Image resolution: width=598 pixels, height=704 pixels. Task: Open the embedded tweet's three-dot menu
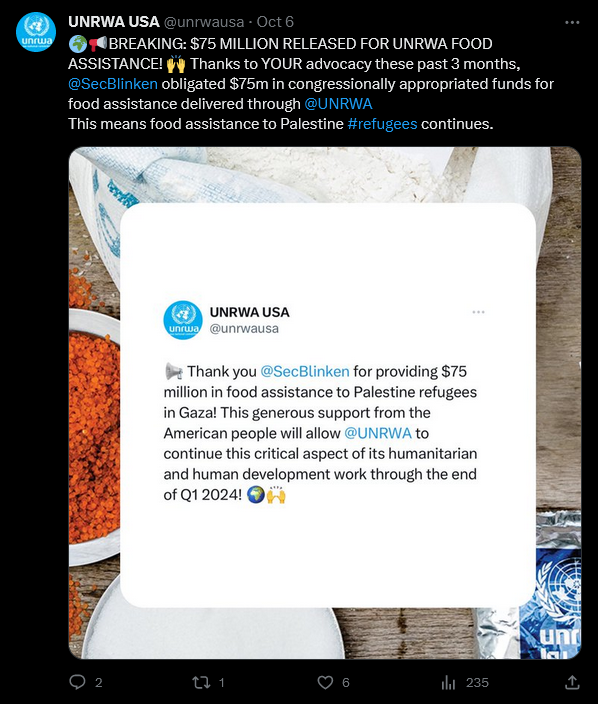478,312
